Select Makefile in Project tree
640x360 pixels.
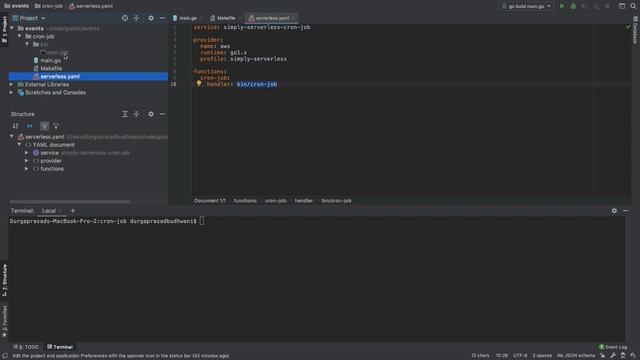tap(51, 69)
